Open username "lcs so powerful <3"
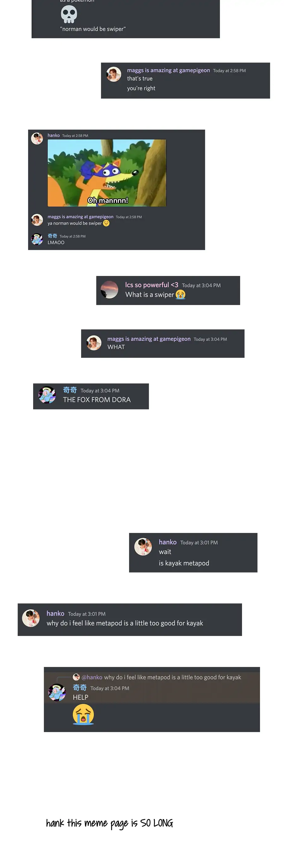 click(151, 285)
